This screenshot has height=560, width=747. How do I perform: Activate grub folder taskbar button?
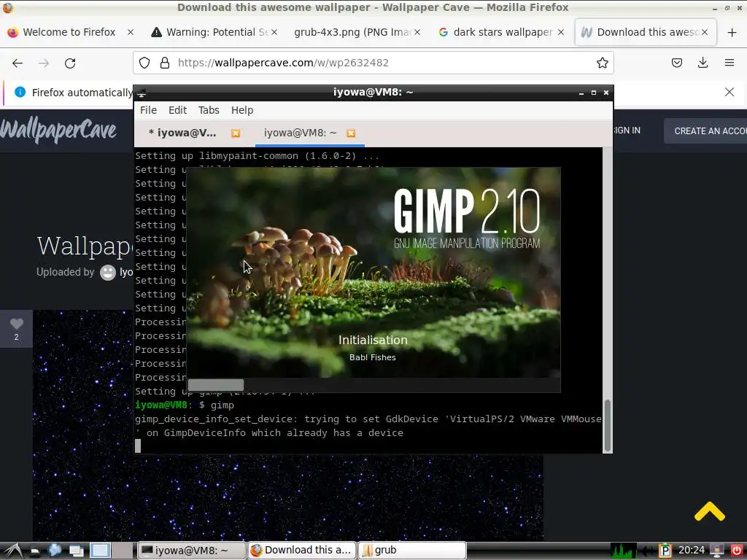click(412, 551)
